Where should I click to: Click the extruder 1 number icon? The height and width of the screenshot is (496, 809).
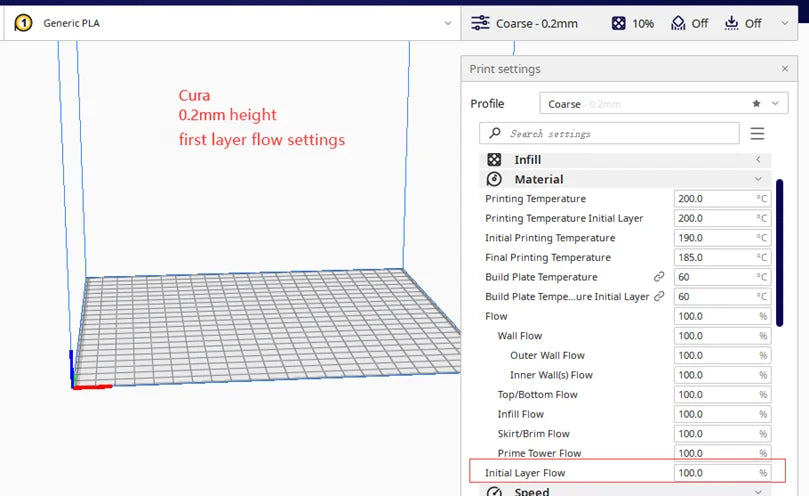[x=23, y=22]
